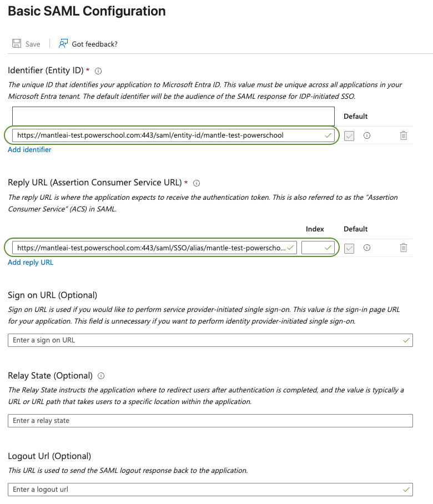Delete the entity-id identifier using trash icon

click(404, 135)
